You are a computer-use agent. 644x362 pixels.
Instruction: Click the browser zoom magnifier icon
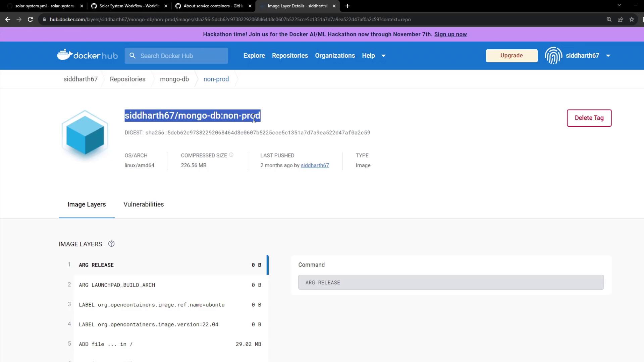(x=609, y=19)
